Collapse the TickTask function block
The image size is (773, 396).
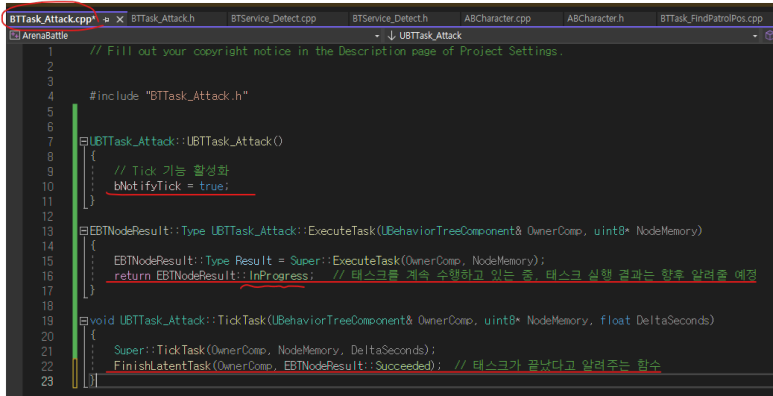(x=83, y=321)
